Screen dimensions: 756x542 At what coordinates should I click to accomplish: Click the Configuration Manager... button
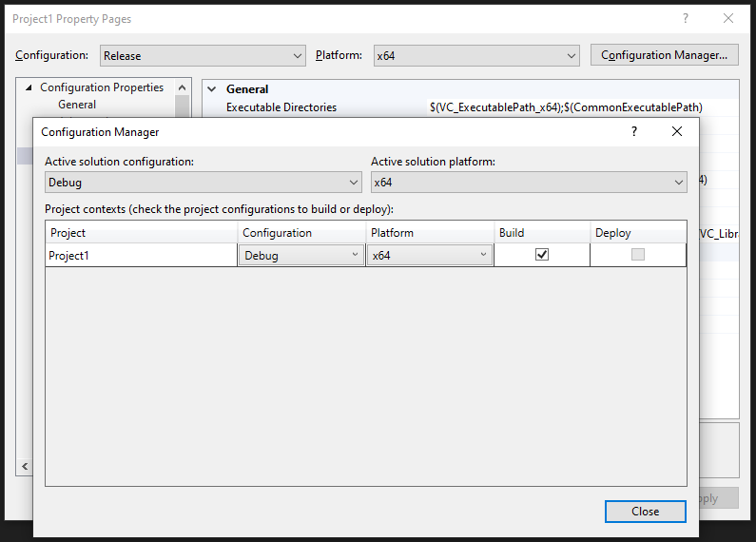tap(665, 55)
